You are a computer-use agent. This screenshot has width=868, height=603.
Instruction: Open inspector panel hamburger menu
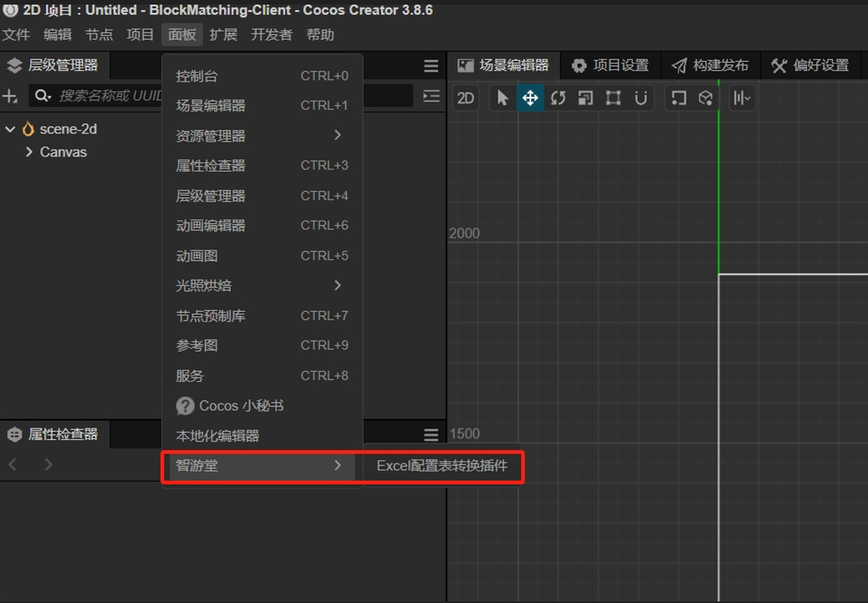point(431,435)
